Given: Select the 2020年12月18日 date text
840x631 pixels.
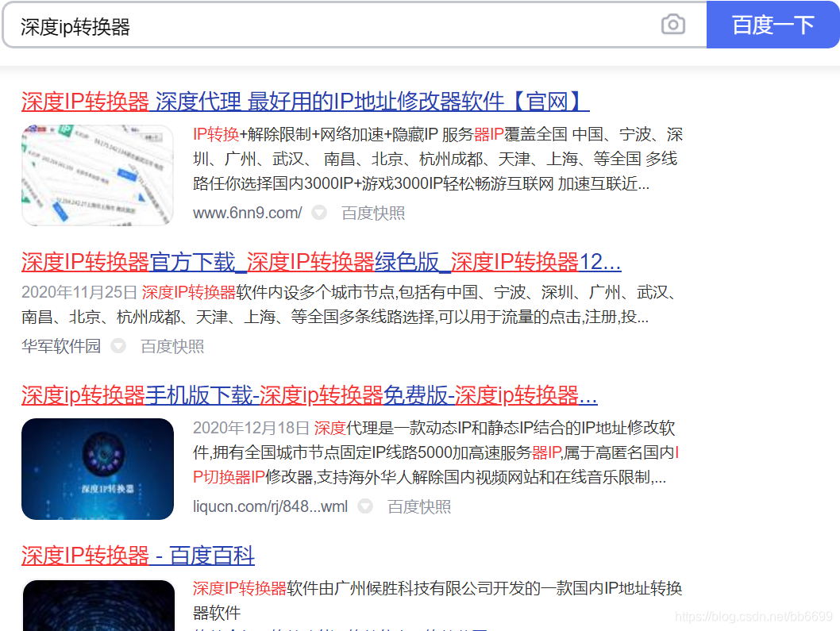Looking at the screenshot, I should tap(251, 428).
